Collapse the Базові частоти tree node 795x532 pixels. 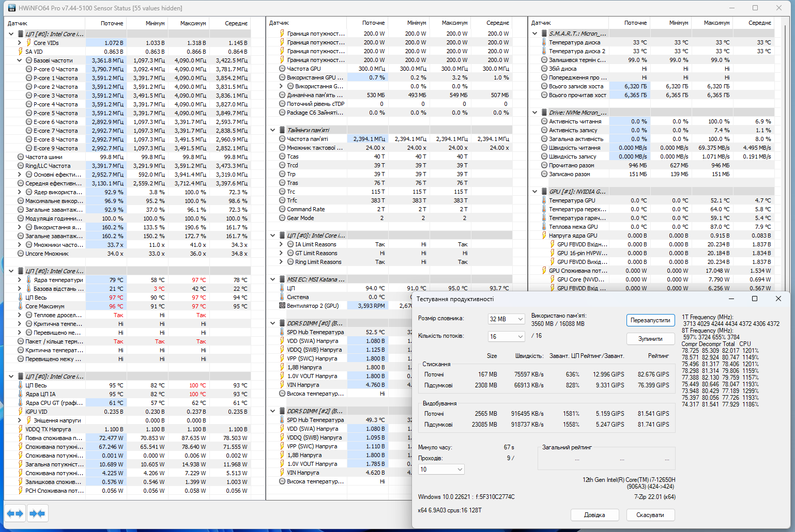click(19, 60)
